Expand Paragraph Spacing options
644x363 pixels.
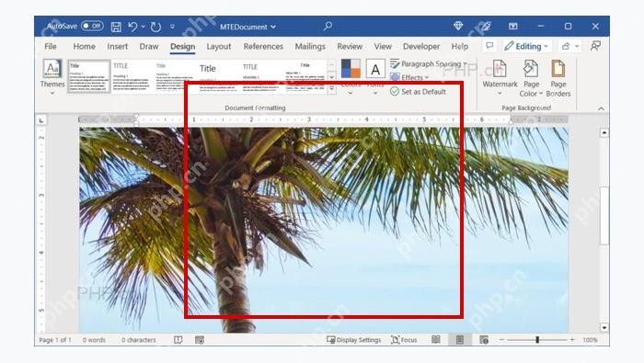(429, 63)
